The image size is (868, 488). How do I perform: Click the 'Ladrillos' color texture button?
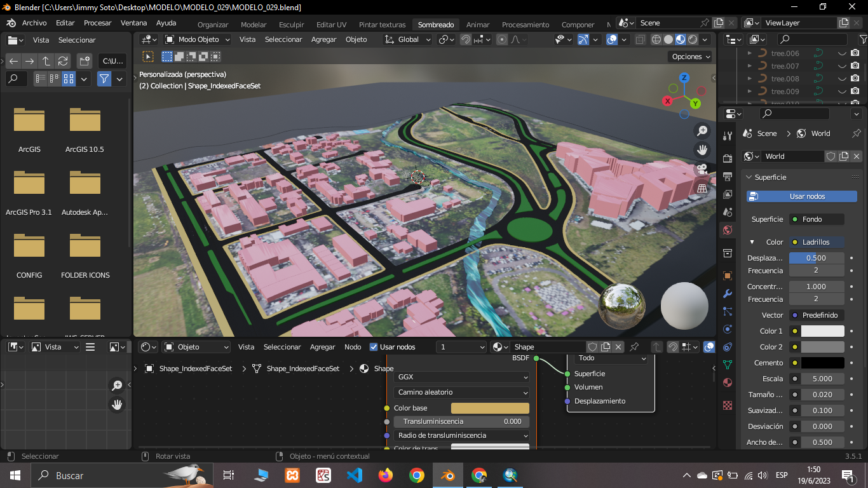point(817,242)
